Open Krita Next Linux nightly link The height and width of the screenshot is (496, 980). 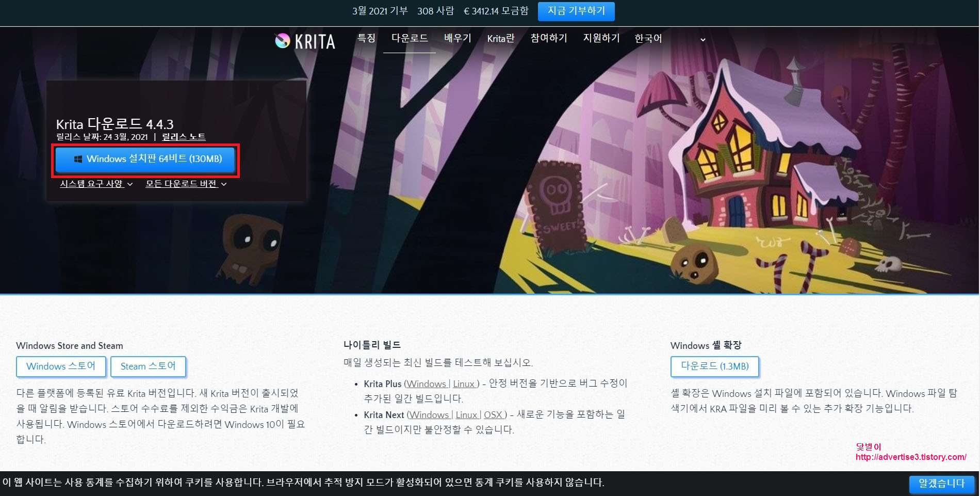(x=467, y=415)
